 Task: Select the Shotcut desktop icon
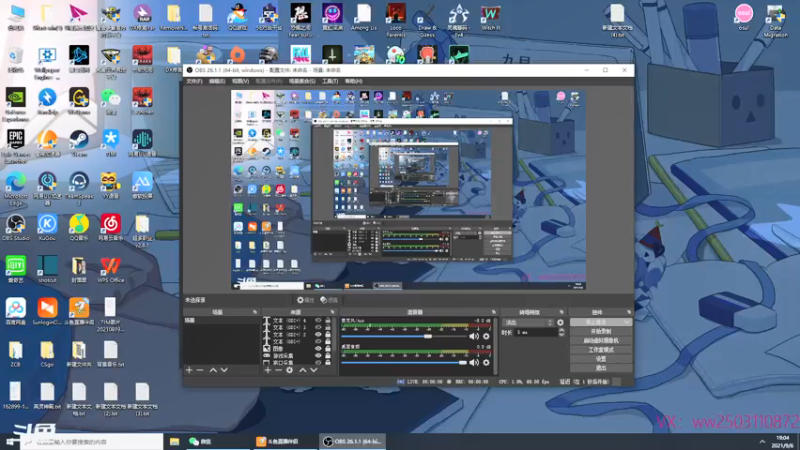[x=47, y=269]
